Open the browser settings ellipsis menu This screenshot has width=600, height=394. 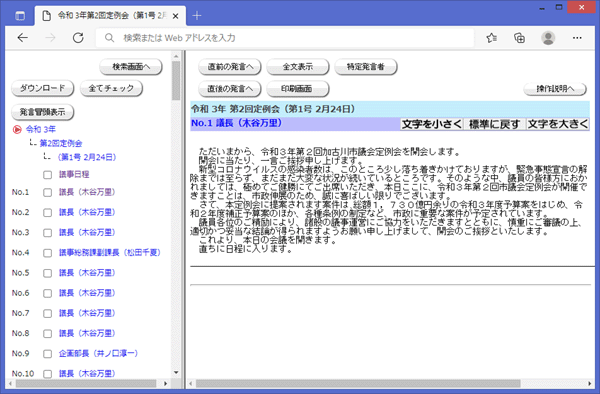tap(577, 37)
